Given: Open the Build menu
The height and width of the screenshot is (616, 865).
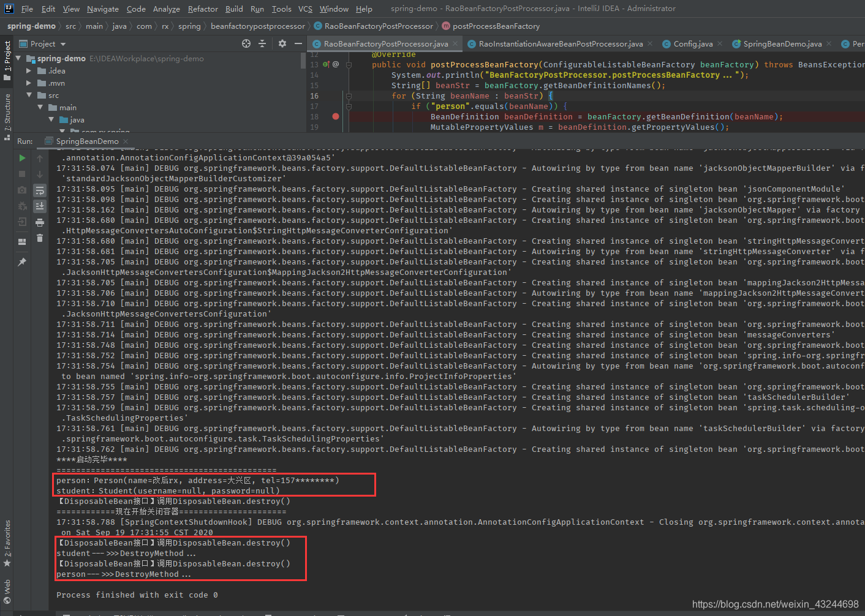Looking at the screenshot, I should [x=234, y=9].
